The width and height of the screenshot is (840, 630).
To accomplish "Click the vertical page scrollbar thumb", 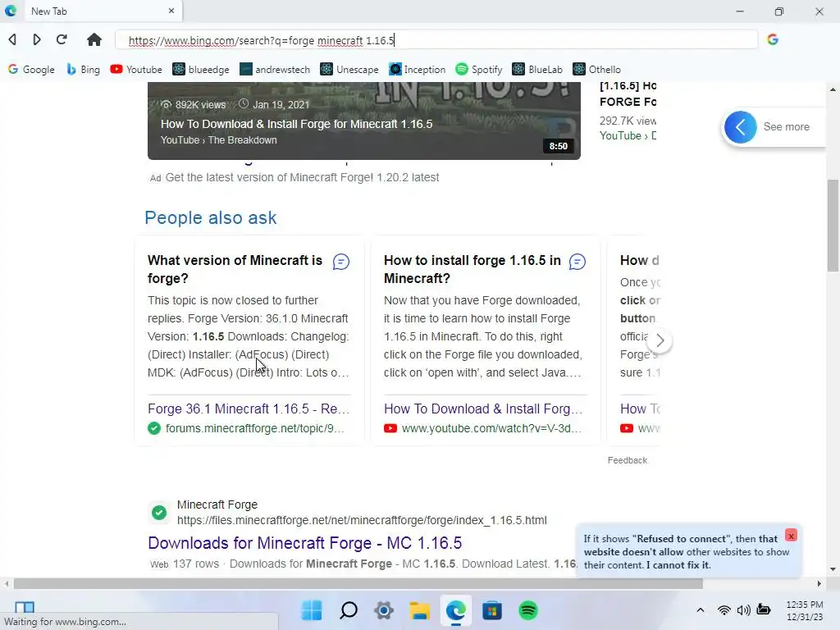I will pyautogui.click(x=833, y=226).
